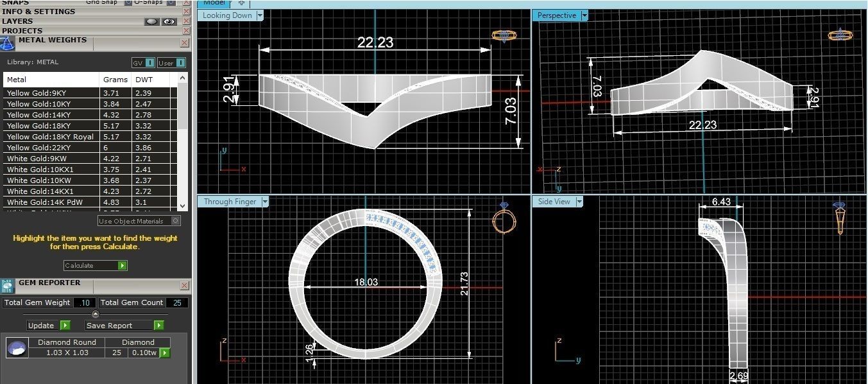Viewport: 868px width, 384px height.
Task: Close the Layers panel
Action: coord(186,21)
